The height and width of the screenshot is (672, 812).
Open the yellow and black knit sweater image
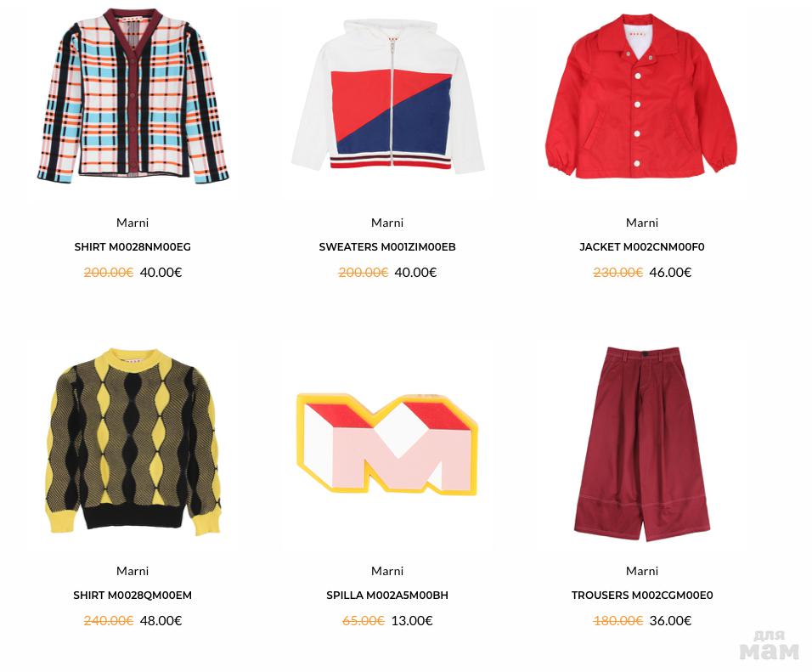coord(133,442)
